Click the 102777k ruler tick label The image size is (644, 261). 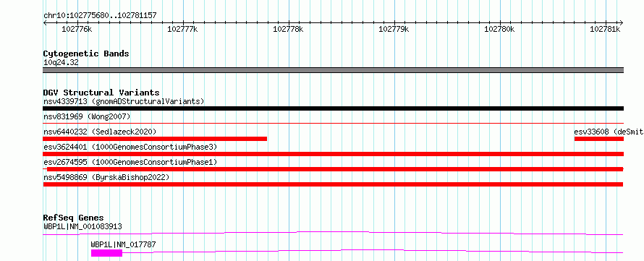tap(183, 29)
